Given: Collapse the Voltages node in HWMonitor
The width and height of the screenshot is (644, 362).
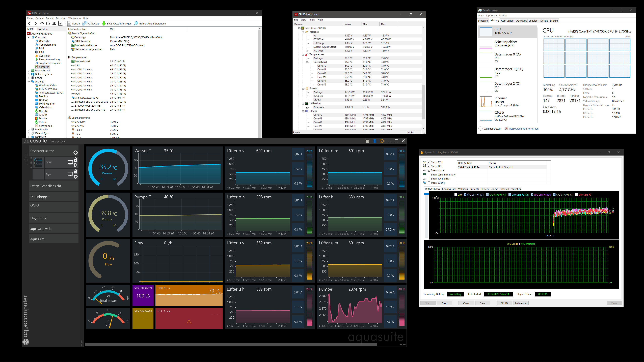Looking at the screenshot, I should pos(303,32).
